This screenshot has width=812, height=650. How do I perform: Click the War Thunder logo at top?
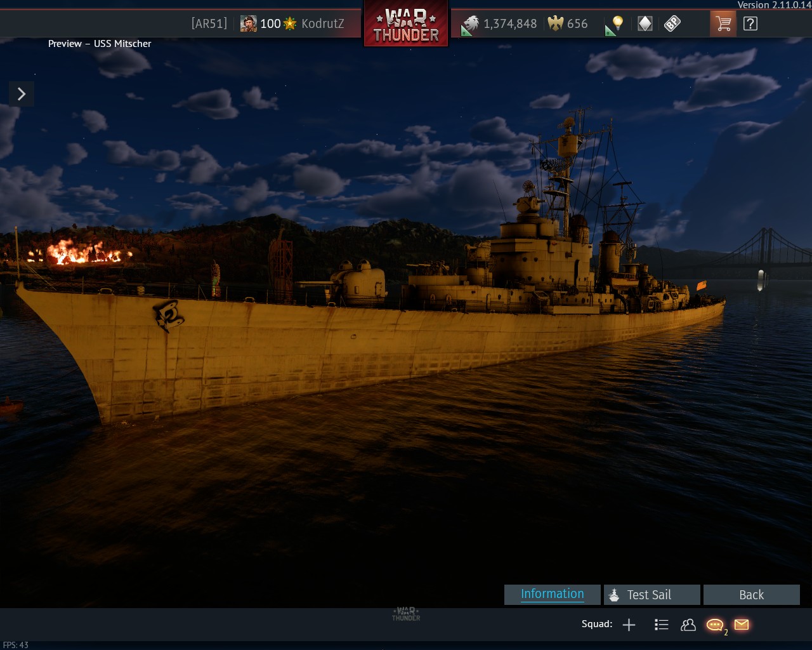[406, 24]
